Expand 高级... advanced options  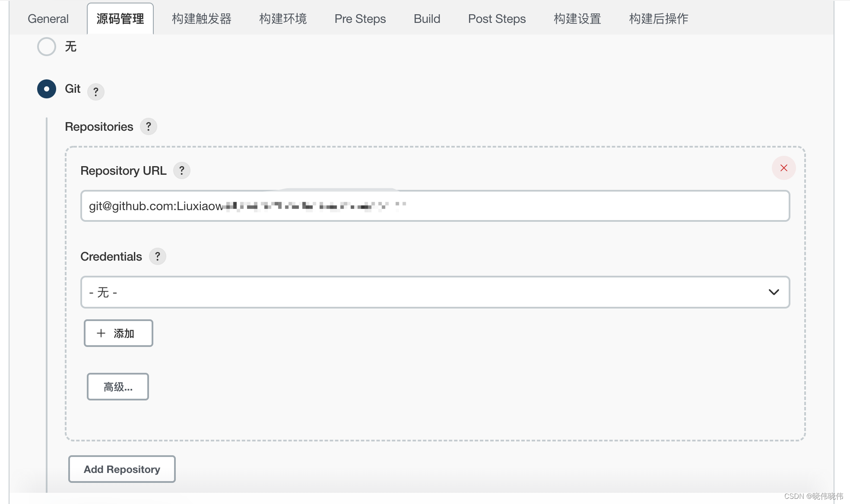(x=118, y=387)
